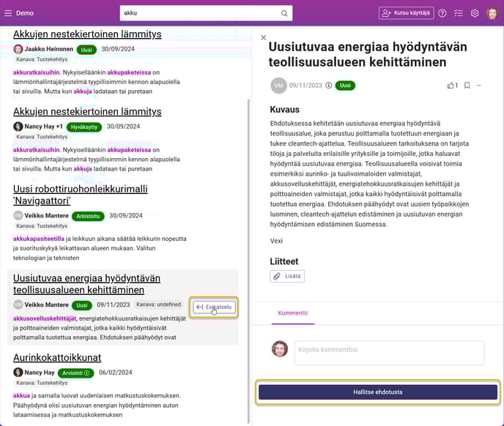Select the Kommentti tab
Image resolution: width=504 pixels, height=426 pixels.
tap(293, 313)
